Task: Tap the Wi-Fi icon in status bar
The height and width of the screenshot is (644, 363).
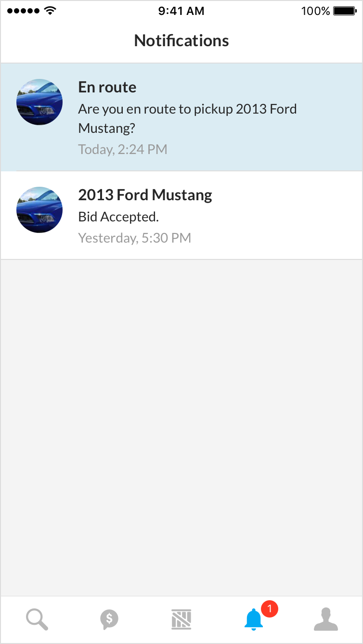Action: [x=50, y=11]
